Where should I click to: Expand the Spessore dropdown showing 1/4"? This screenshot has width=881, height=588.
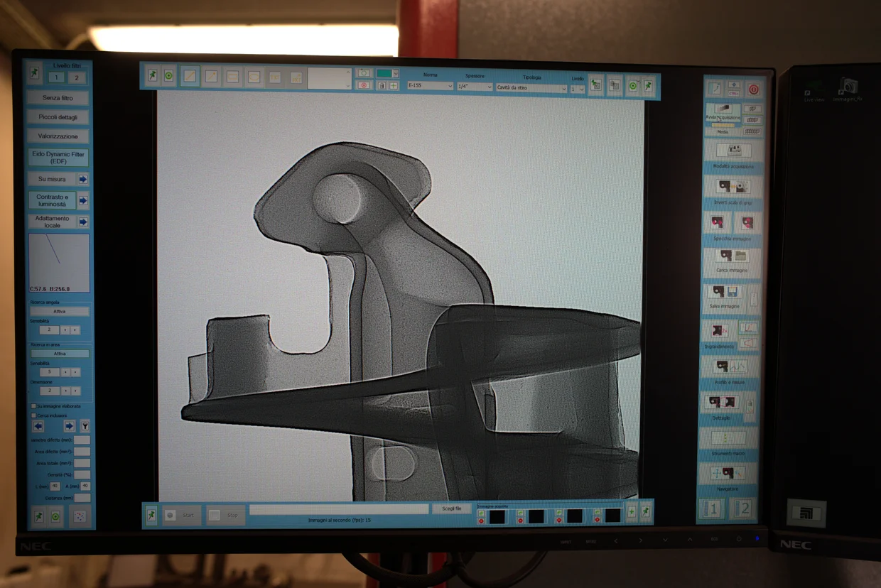tap(474, 87)
